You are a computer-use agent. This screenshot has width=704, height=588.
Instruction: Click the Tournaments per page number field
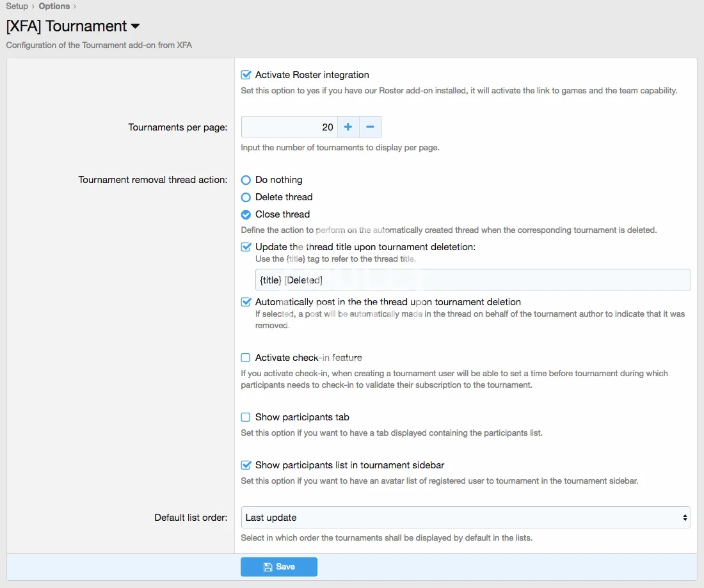pos(289,127)
